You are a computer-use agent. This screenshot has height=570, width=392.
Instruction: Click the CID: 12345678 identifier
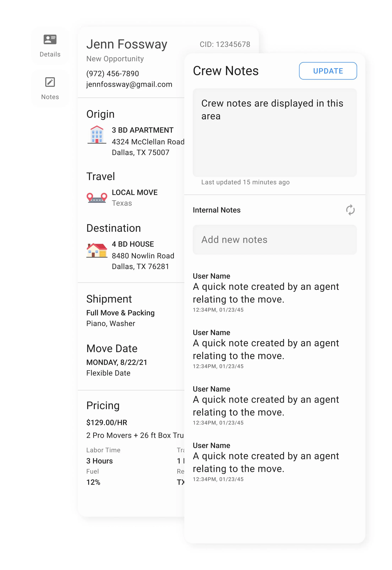(x=225, y=44)
